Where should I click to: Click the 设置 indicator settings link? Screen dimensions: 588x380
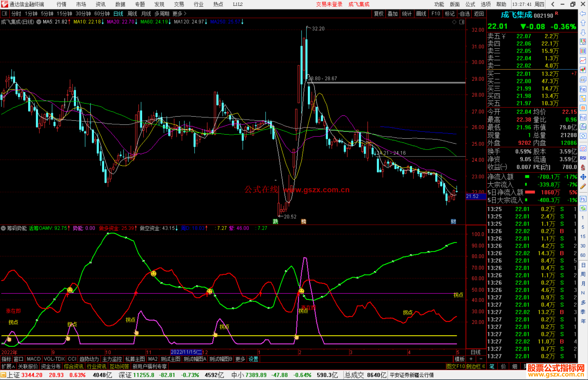coord(253,359)
